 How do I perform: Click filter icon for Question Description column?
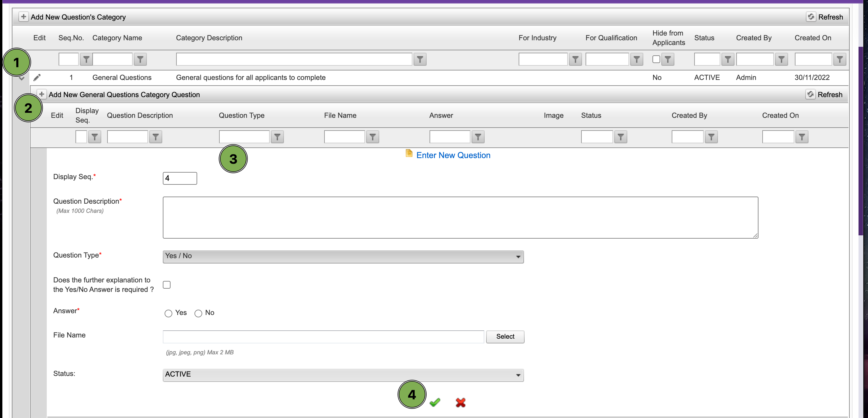(x=156, y=137)
